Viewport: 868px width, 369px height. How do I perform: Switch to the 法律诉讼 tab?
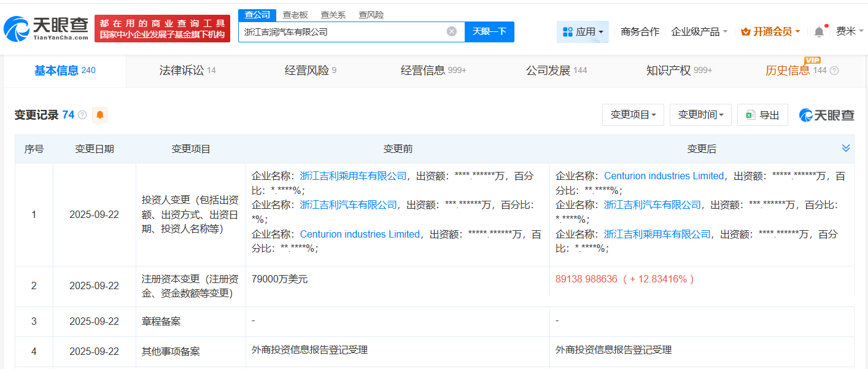(x=187, y=71)
